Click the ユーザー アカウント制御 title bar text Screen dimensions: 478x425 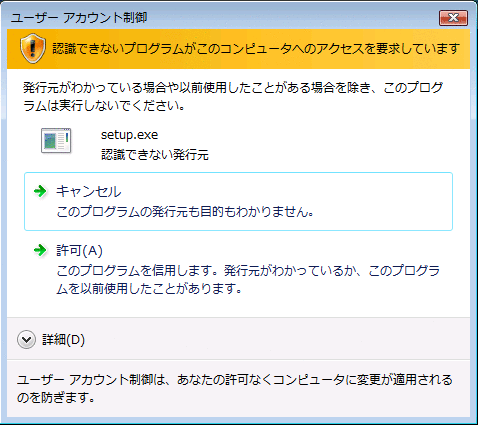(79, 18)
